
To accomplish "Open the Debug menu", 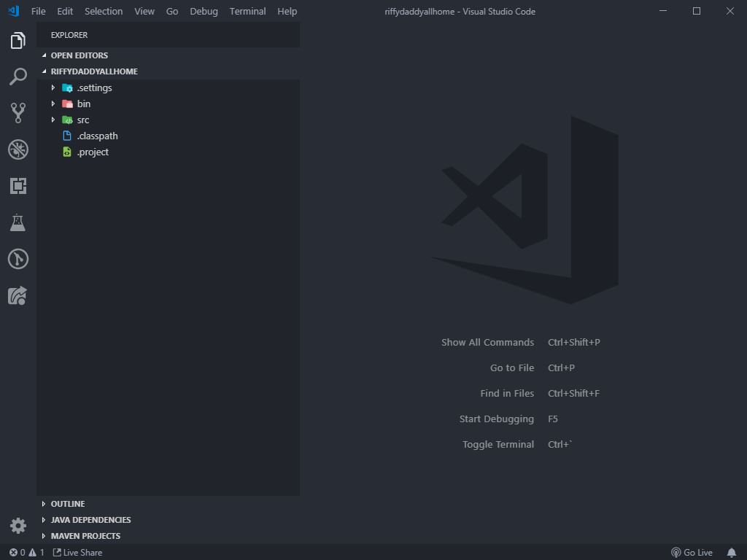I will (204, 11).
